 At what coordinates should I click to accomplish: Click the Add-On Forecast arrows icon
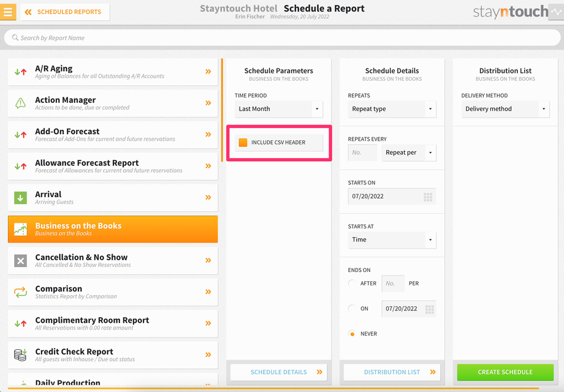[x=20, y=135]
